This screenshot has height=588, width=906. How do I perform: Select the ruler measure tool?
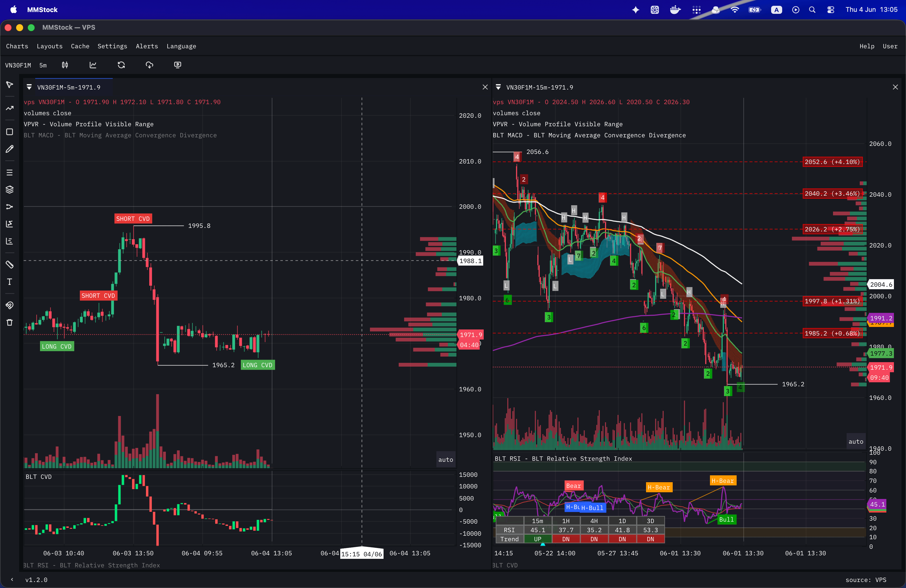click(10, 264)
